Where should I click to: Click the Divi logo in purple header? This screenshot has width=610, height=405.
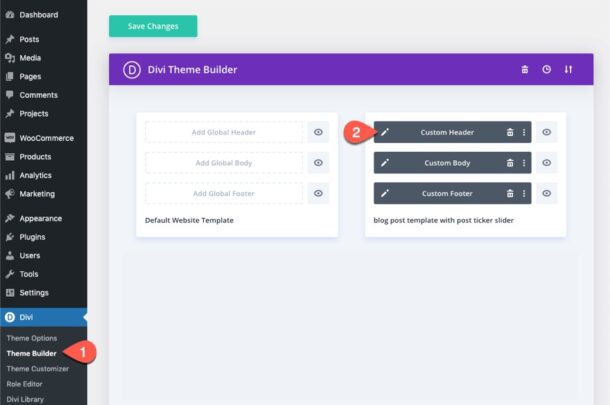pyautogui.click(x=131, y=70)
